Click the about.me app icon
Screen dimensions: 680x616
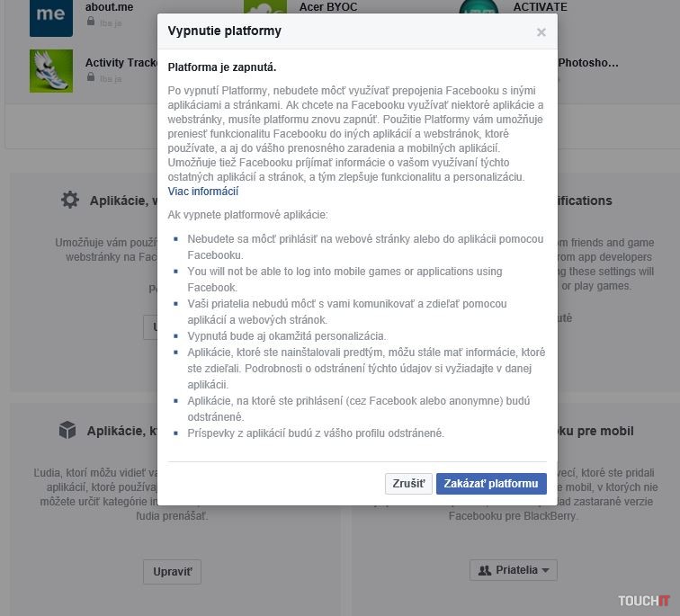pos(50,16)
